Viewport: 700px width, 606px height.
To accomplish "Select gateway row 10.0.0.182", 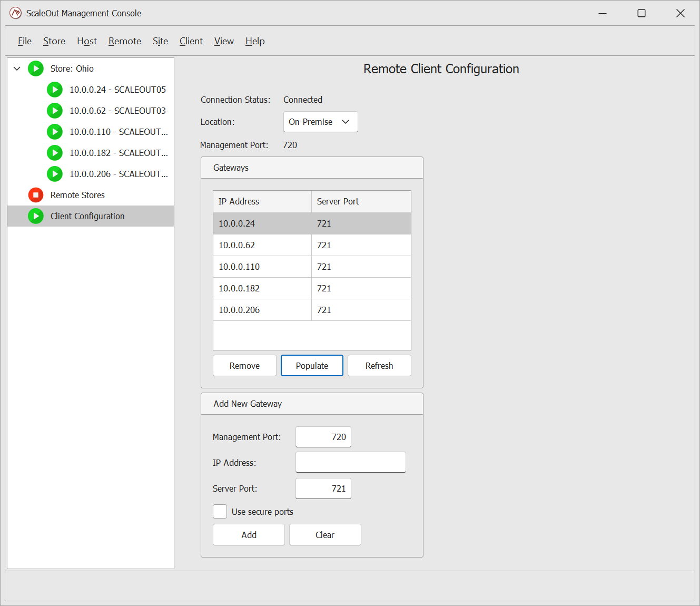I will pyautogui.click(x=312, y=288).
